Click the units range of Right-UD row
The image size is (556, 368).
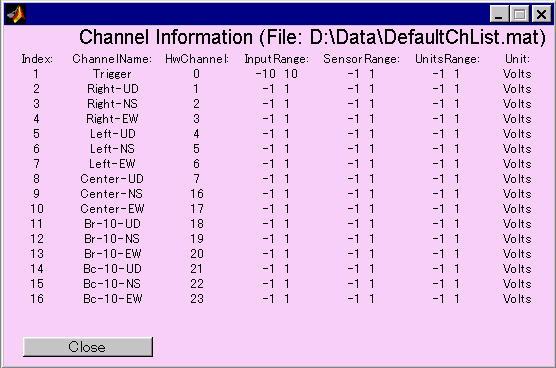pyautogui.click(x=446, y=89)
